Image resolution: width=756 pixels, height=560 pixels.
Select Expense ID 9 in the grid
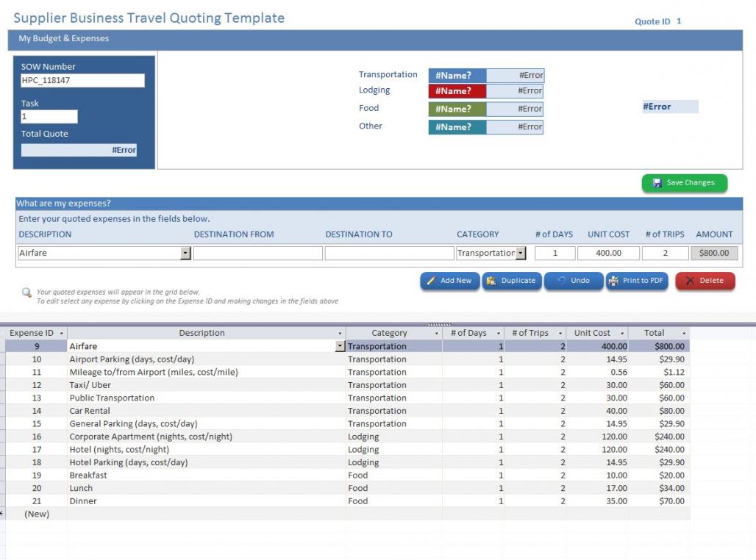pos(37,346)
